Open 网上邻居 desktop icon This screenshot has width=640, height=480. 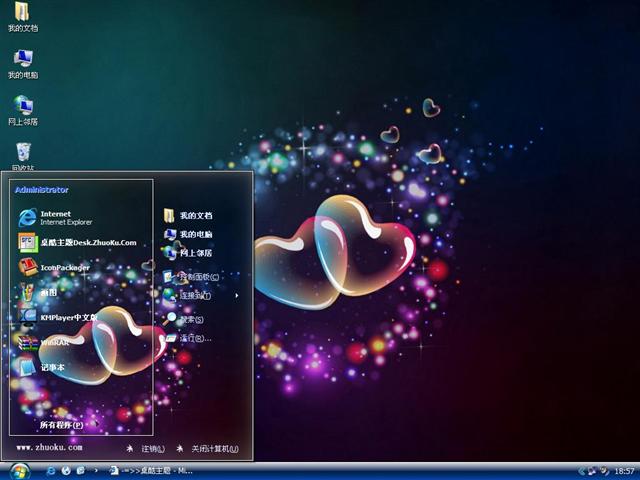[x=22, y=110]
